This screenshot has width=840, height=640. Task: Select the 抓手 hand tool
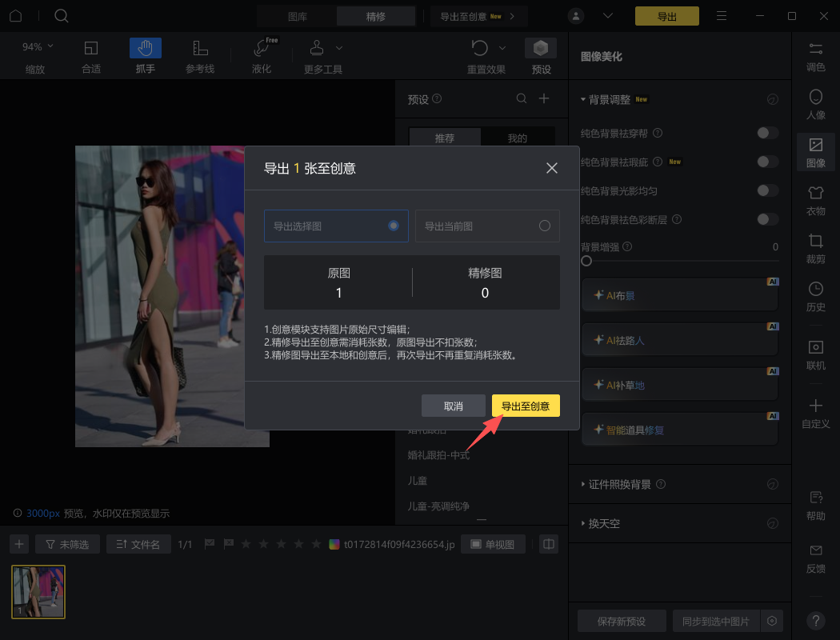[145, 49]
